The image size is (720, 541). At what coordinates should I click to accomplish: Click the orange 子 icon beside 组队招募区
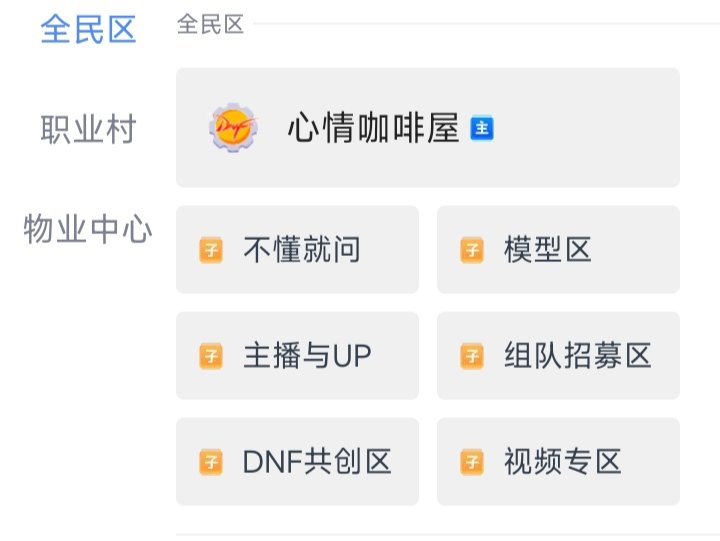[x=472, y=356]
